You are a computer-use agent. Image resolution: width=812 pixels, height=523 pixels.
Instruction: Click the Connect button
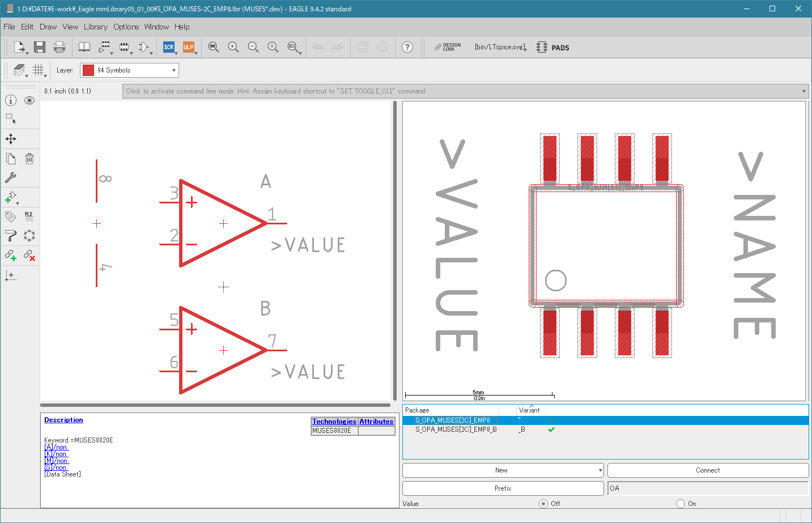coord(708,470)
